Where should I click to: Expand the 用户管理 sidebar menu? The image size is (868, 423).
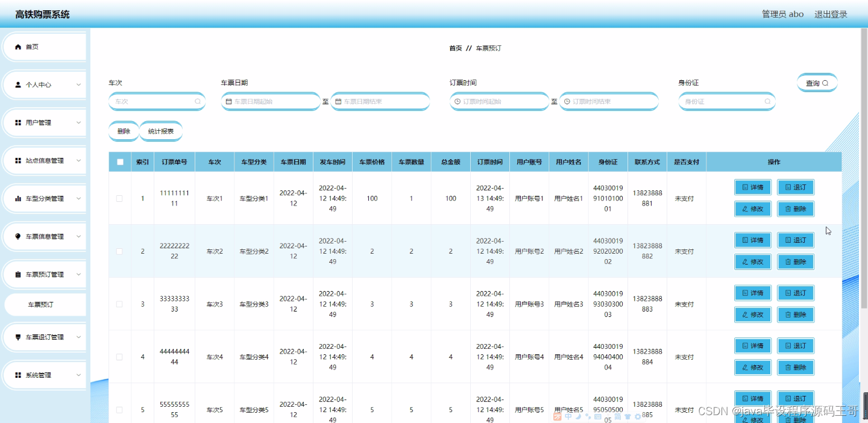click(43, 122)
